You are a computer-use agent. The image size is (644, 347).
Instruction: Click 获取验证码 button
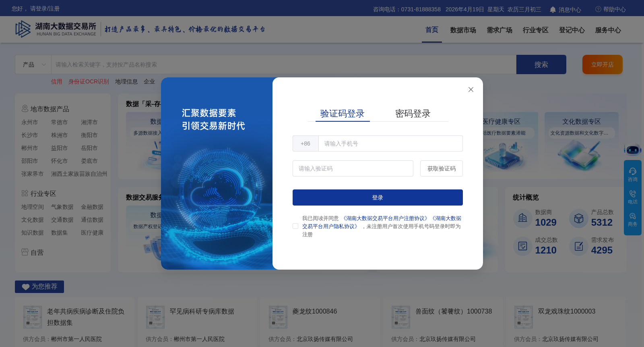pos(442,168)
